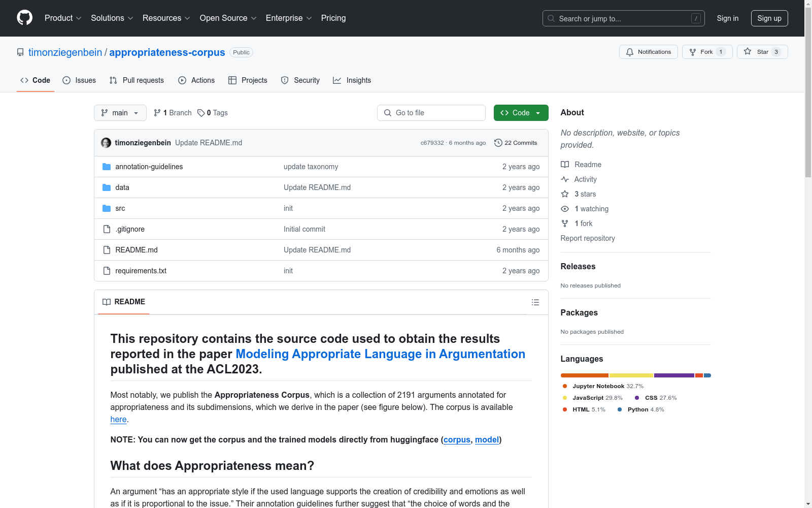Screen dimensions: 812x508
Task: Expand the Resources menu
Action: (x=166, y=18)
